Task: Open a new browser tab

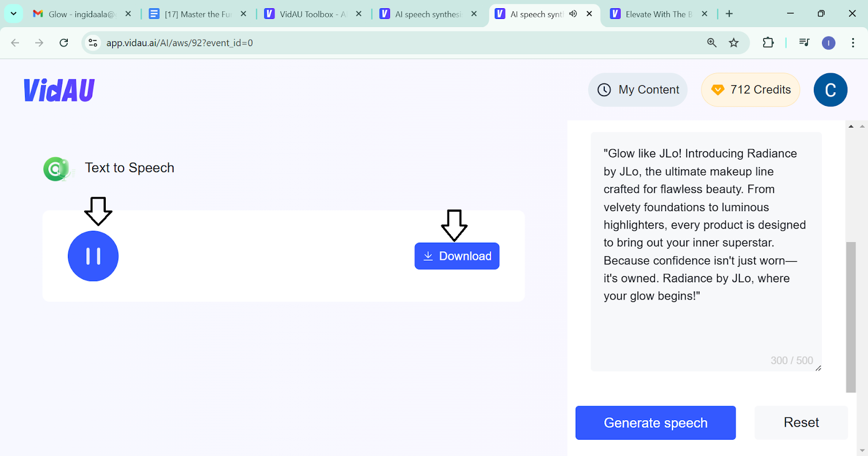Action: tap(729, 14)
